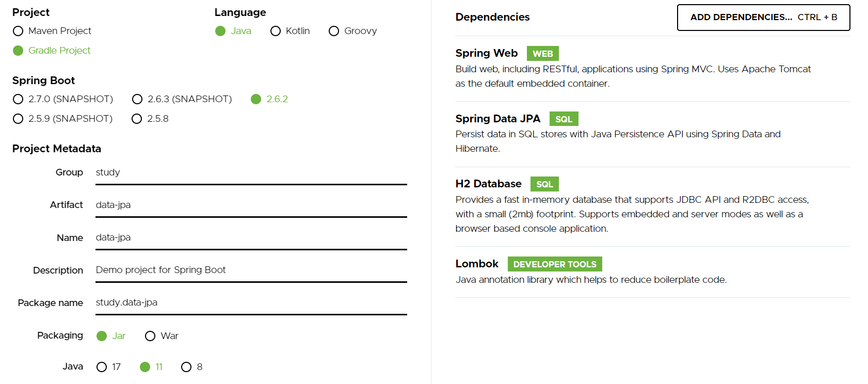The height and width of the screenshot is (384, 868).
Task: Click the SQL tag beside H2 Database
Action: [544, 184]
